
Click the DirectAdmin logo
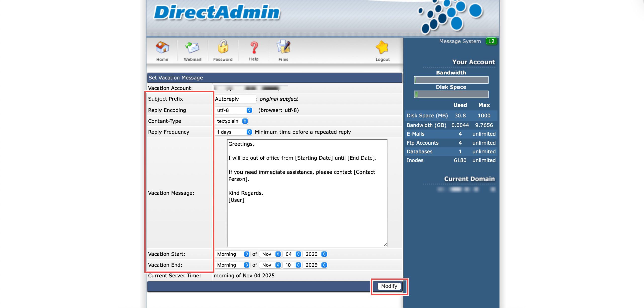coord(217,12)
